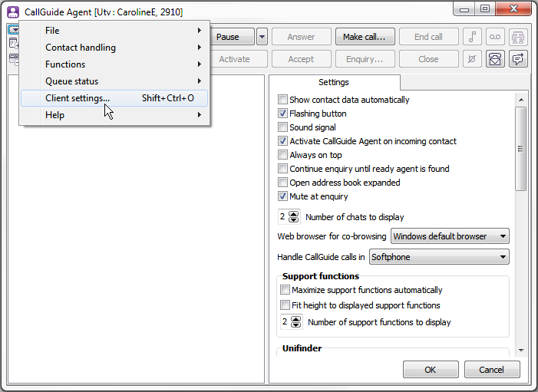Toggle Activate CallGuide Agent on incoming contact

pos(282,141)
